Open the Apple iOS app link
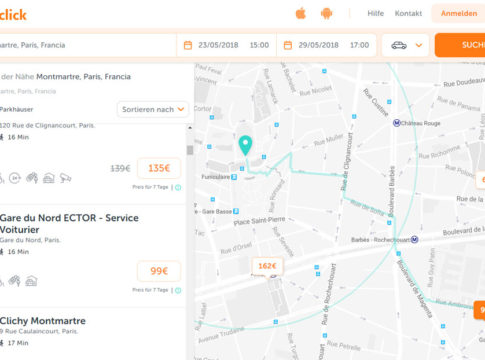The height and width of the screenshot is (360, 485). 301,14
